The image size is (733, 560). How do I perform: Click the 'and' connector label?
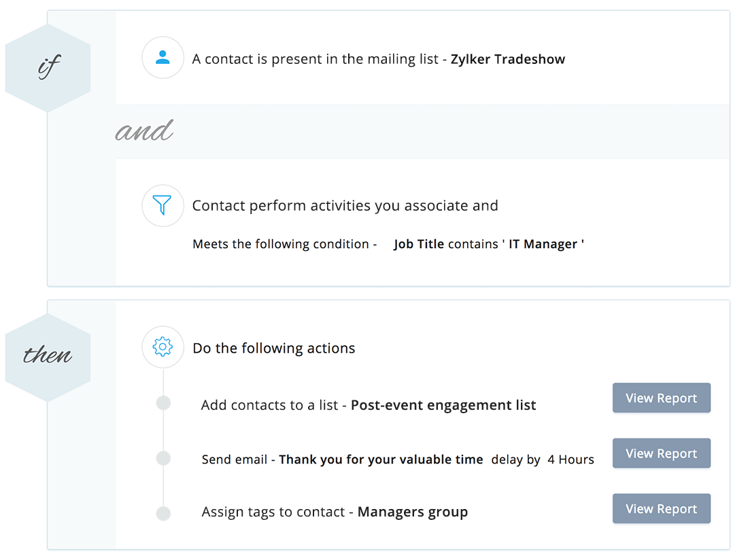click(144, 130)
